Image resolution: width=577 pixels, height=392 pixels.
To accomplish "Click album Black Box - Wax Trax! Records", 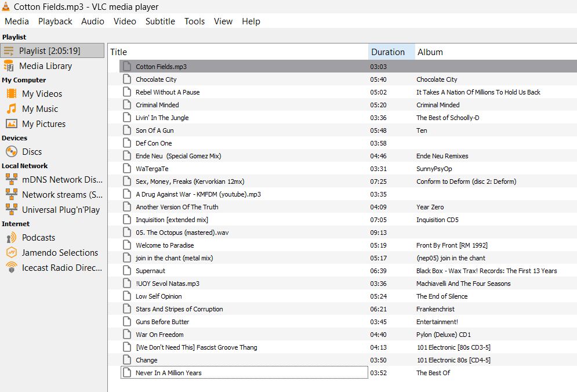I will pos(487,271).
